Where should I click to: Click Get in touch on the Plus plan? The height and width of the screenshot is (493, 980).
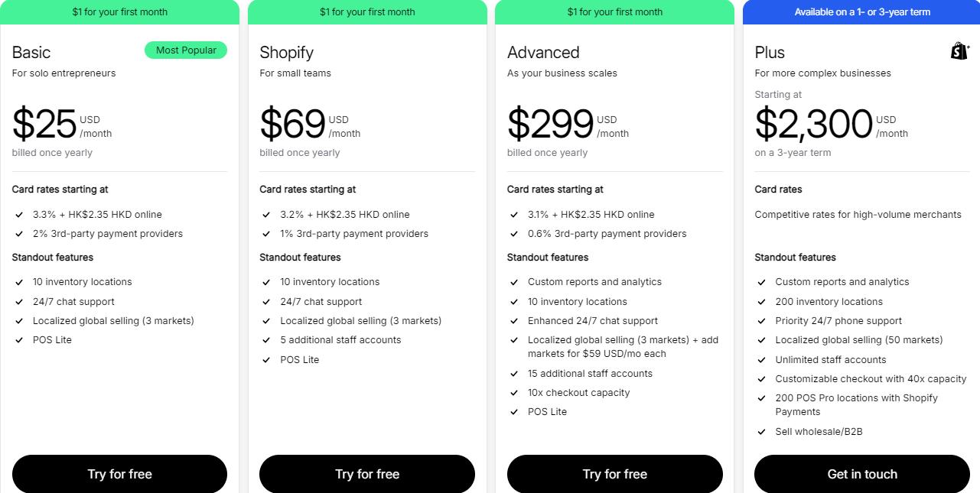pyautogui.click(x=862, y=474)
